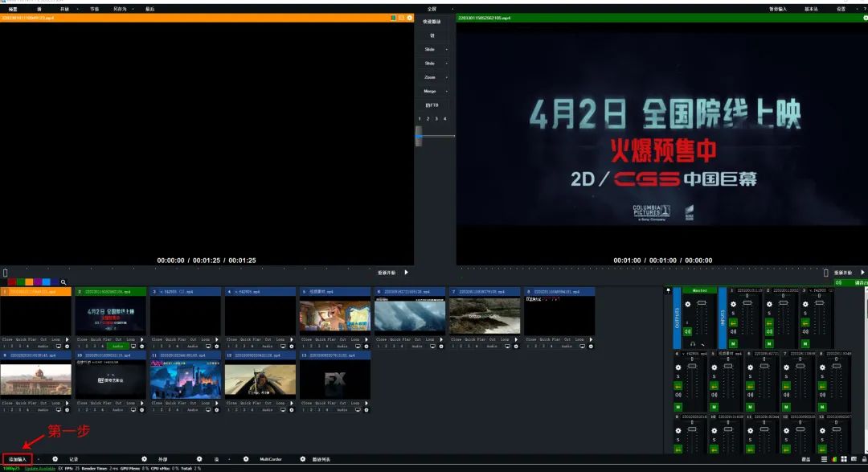Viewport: 868px width, 472px height.
Task: Expand Zoom transition dropdown arrow
Action: (x=447, y=77)
